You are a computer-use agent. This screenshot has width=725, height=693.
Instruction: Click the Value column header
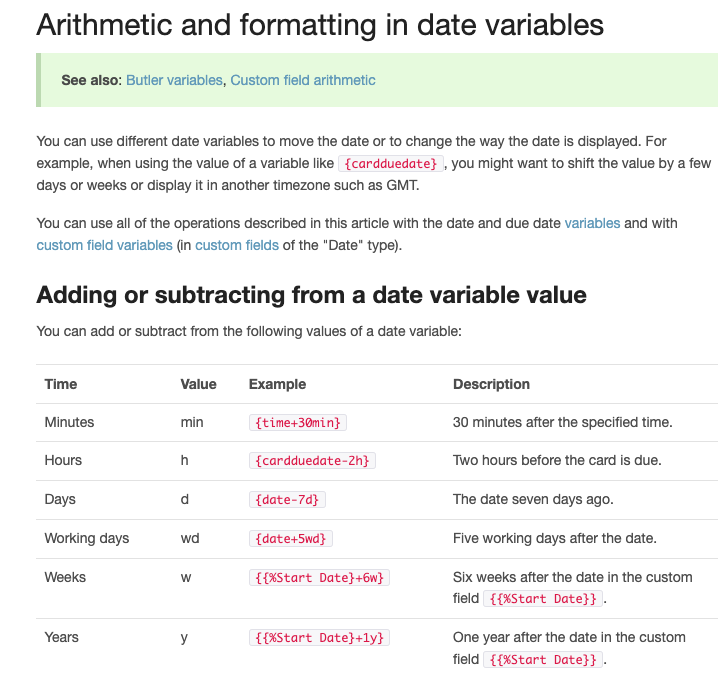pyautogui.click(x=198, y=384)
